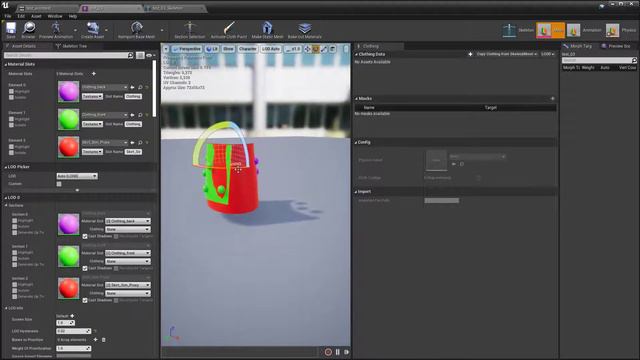This screenshot has width=640, height=360.
Task: Open the Asset menu
Action: (x=36, y=16)
